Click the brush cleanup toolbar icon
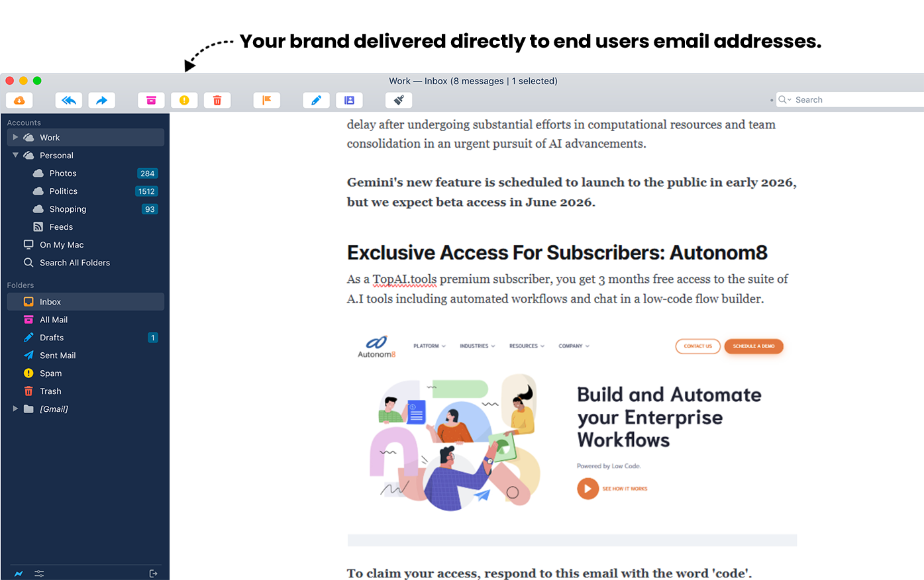 [x=399, y=100]
